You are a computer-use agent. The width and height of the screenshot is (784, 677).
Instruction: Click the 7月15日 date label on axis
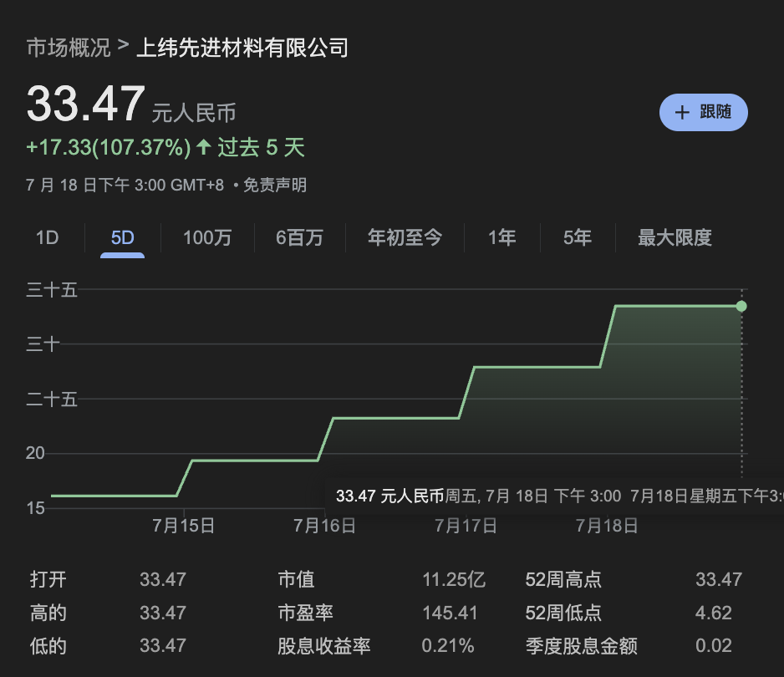184,526
